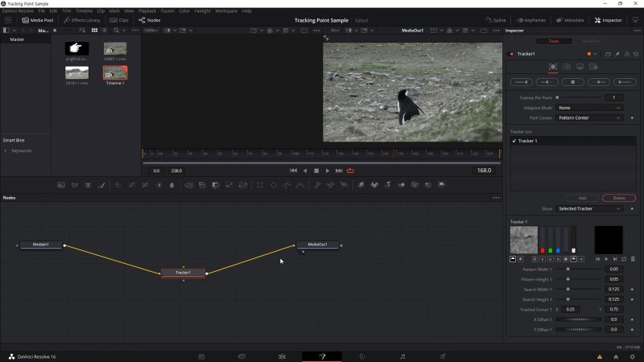Image resolution: width=644 pixels, height=362 pixels.
Task: Click the Delete tracker button
Action: pos(619,198)
